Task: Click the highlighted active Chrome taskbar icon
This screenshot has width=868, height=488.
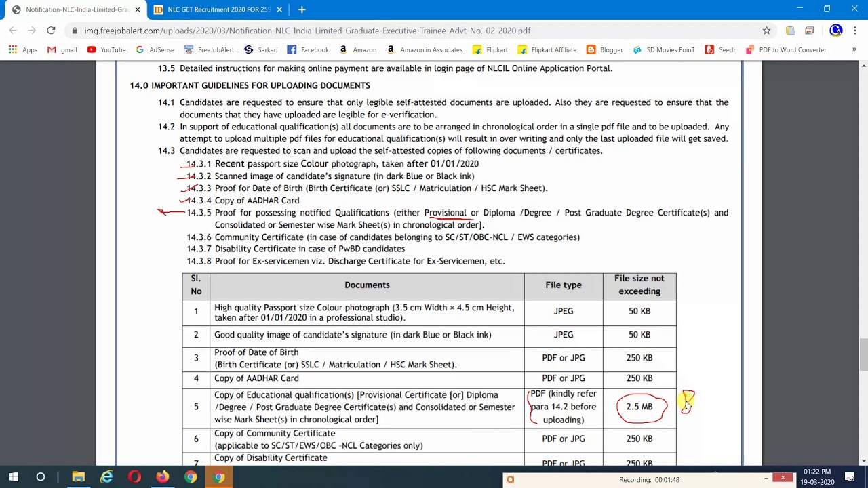Action: click(x=219, y=477)
